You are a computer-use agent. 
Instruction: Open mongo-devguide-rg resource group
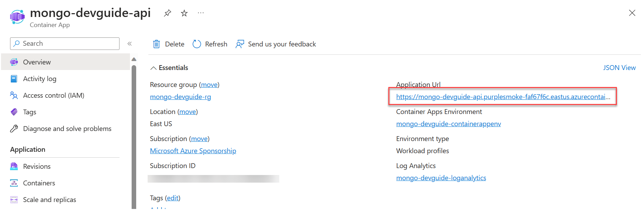(x=180, y=97)
